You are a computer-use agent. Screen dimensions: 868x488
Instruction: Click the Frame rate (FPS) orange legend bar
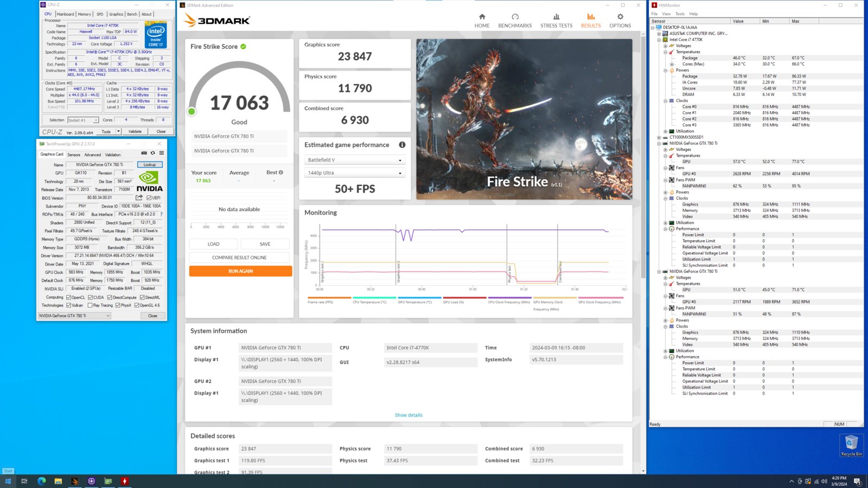pyautogui.click(x=329, y=298)
